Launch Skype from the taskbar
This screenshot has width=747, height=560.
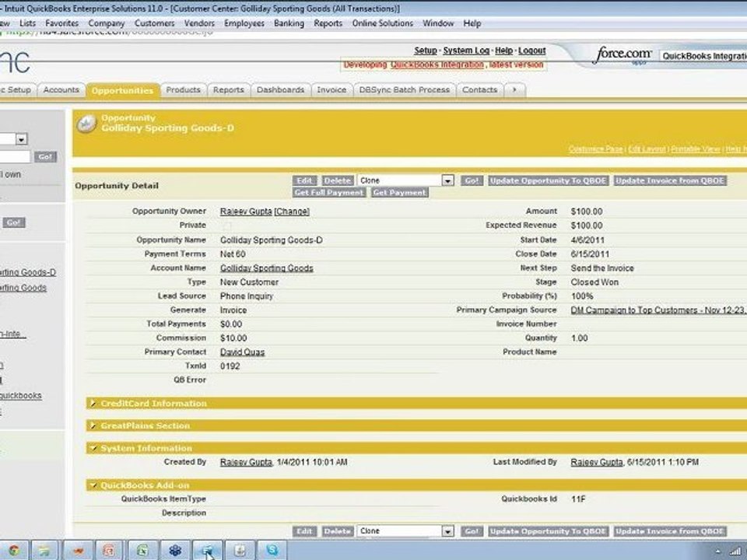[x=272, y=551]
